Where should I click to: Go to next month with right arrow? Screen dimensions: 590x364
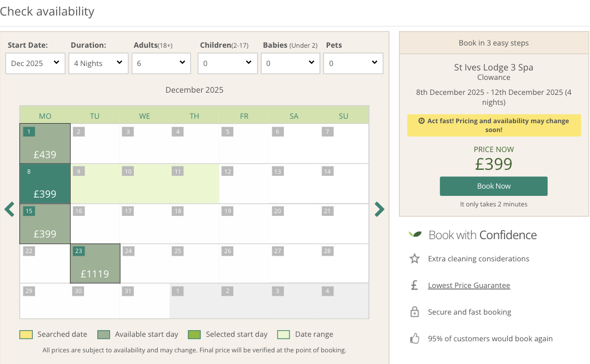(379, 209)
